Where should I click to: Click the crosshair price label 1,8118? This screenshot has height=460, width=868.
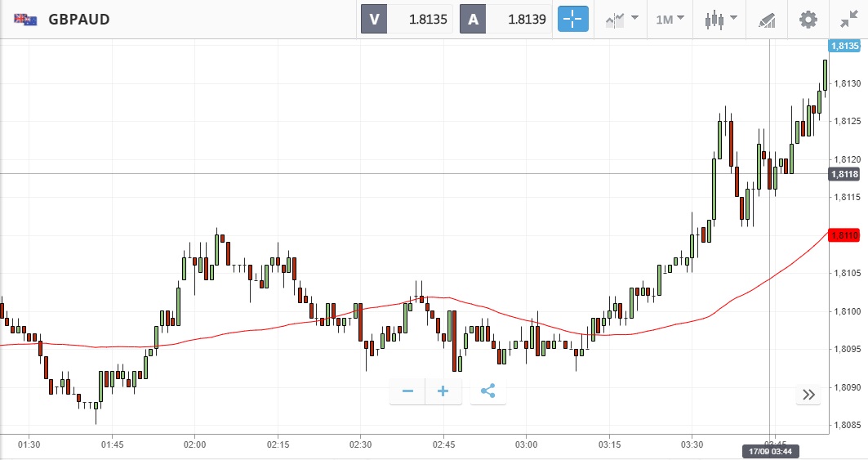844,174
